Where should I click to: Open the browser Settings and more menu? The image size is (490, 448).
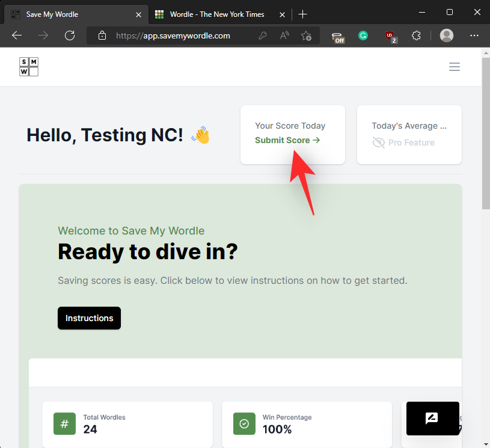[474, 35]
